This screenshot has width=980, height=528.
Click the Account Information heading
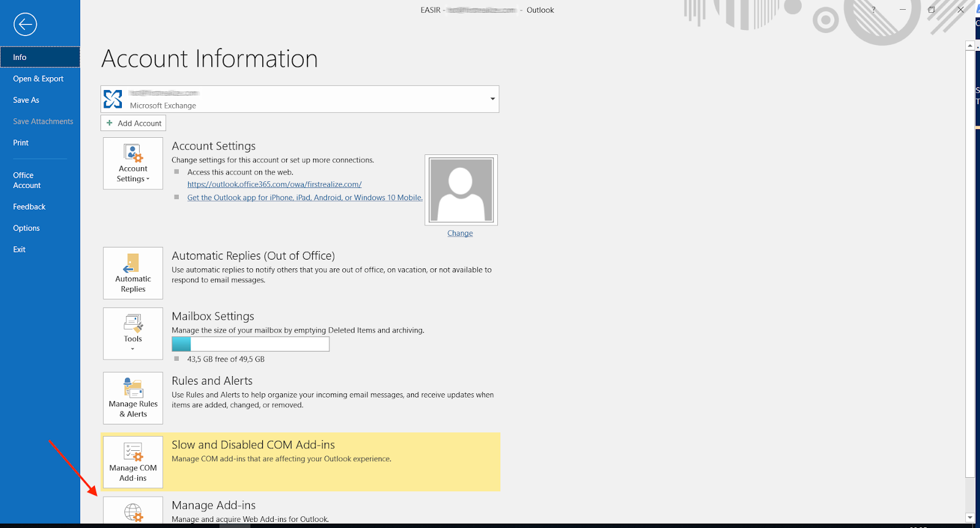click(209, 59)
